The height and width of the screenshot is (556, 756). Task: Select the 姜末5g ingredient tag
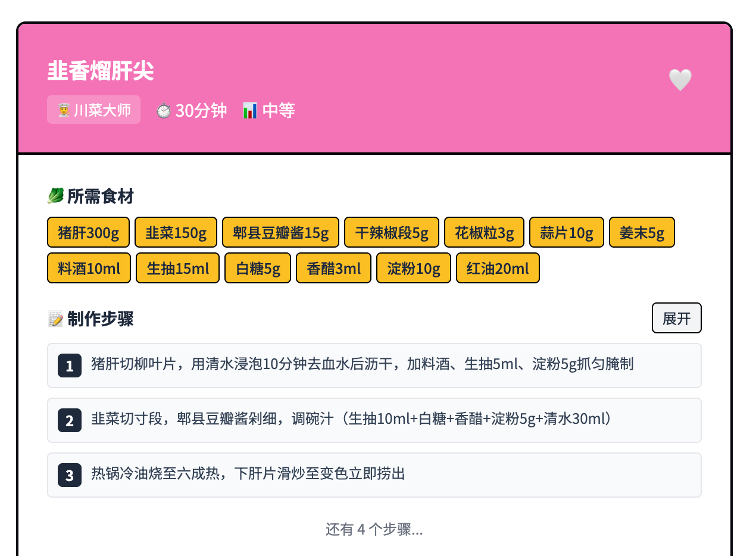click(x=642, y=232)
